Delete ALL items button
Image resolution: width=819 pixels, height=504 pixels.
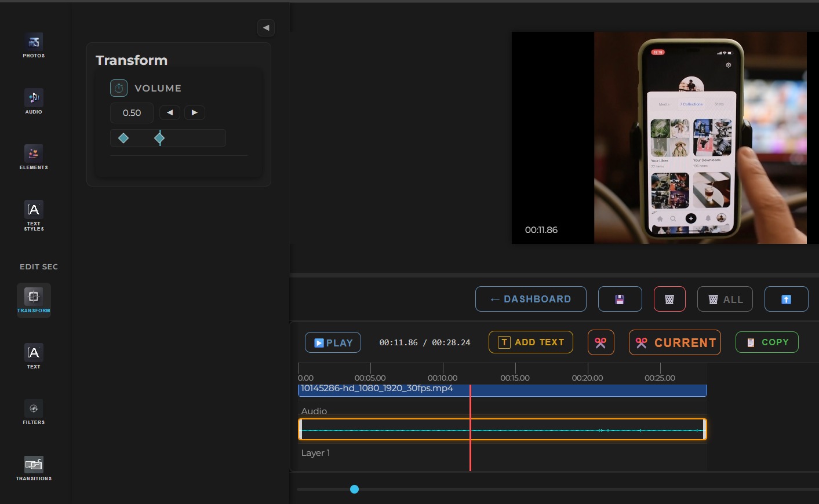click(x=725, y=299)
